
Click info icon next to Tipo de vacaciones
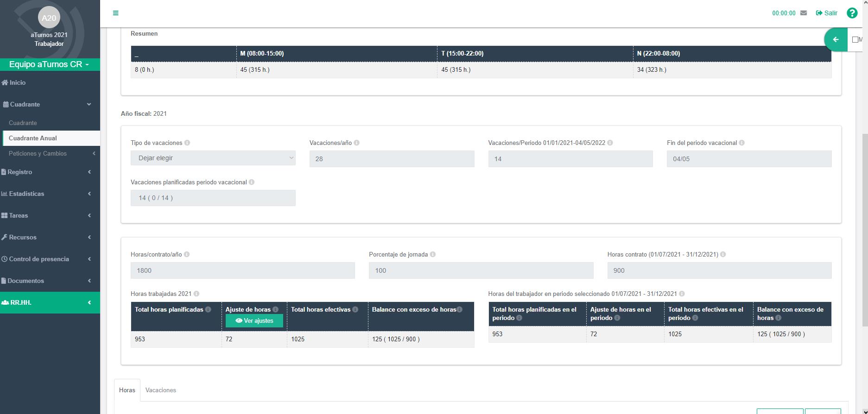pos(187,143)
